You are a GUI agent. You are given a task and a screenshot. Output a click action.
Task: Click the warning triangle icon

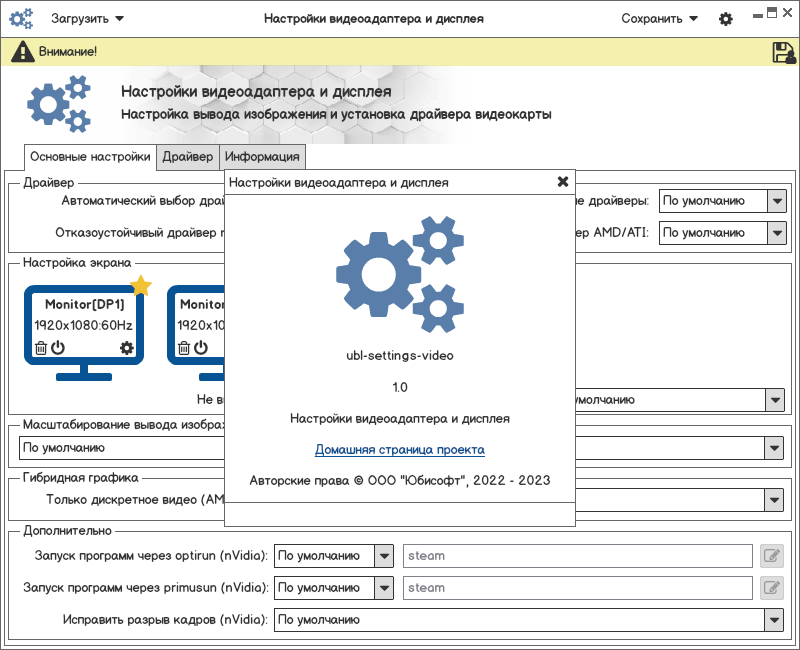click(x=22, y=52)
